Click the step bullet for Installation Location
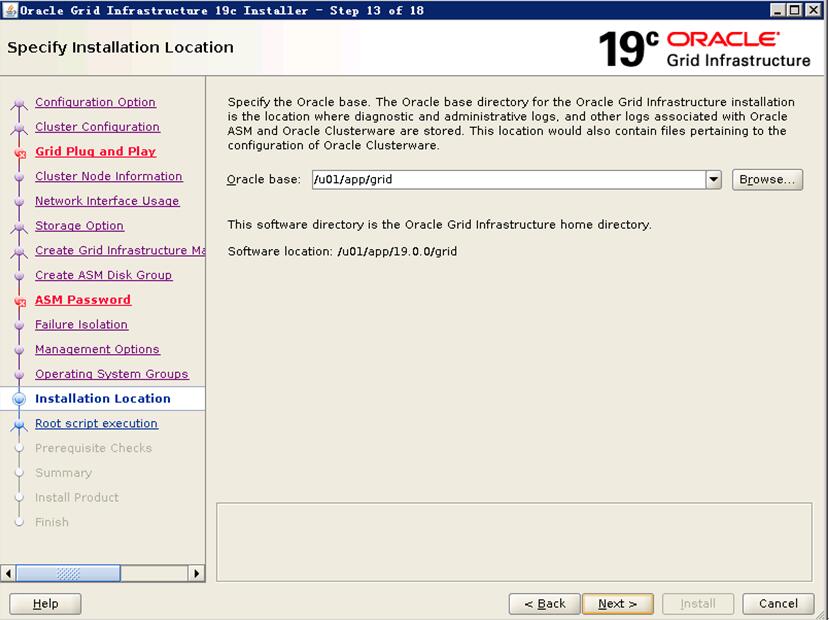 [19, 399]
